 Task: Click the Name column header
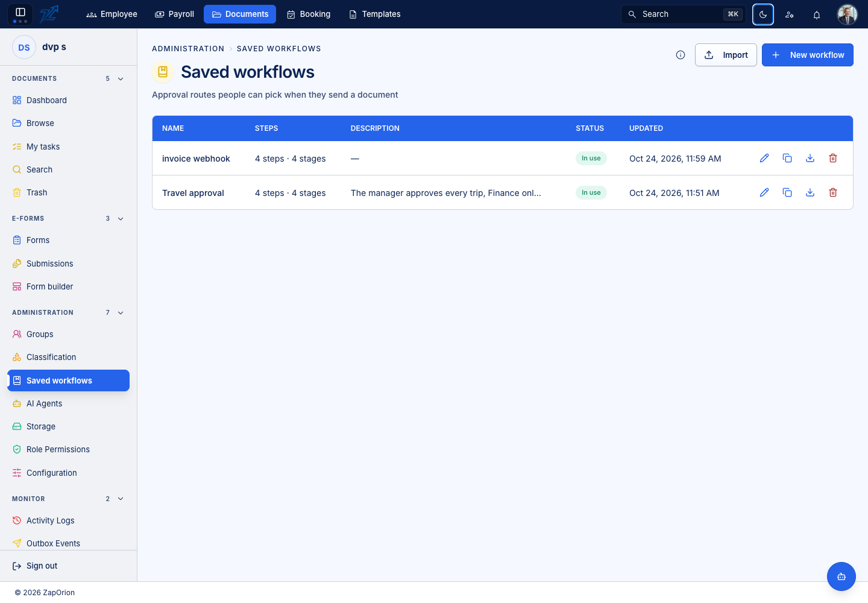[x=173, y=128]
